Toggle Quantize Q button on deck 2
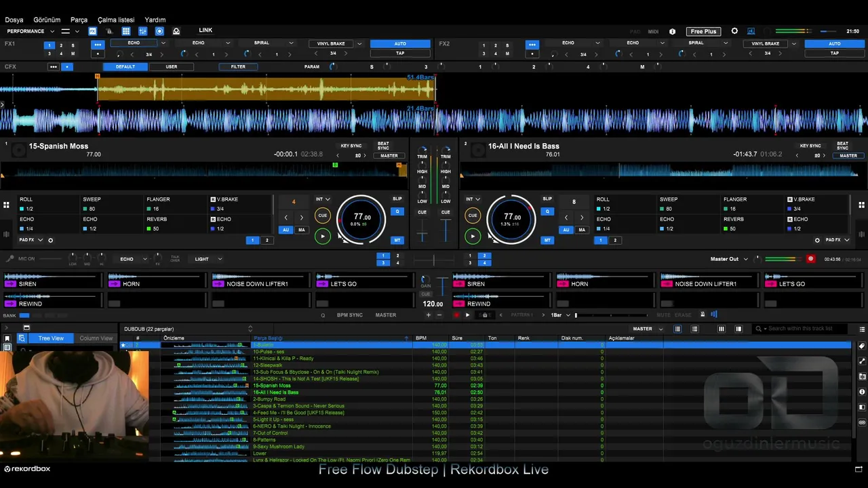 point(547,211)
